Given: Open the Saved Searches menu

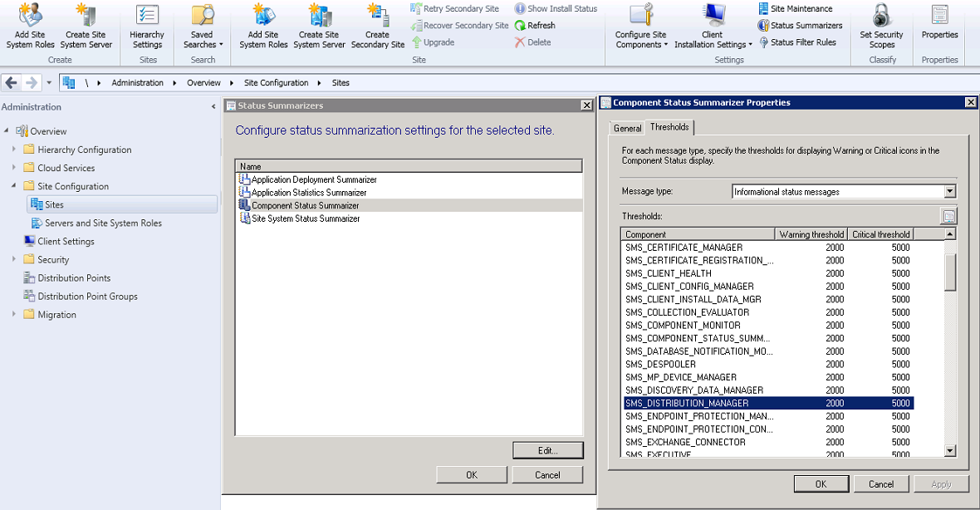Looking at the screenshot, I should coord(203,27).
